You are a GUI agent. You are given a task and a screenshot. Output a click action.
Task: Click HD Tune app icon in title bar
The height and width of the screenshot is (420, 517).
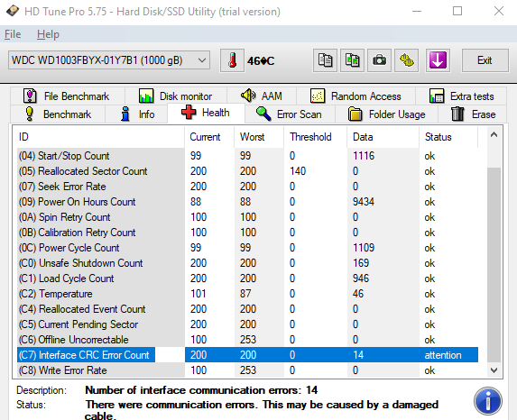point(13,11)
